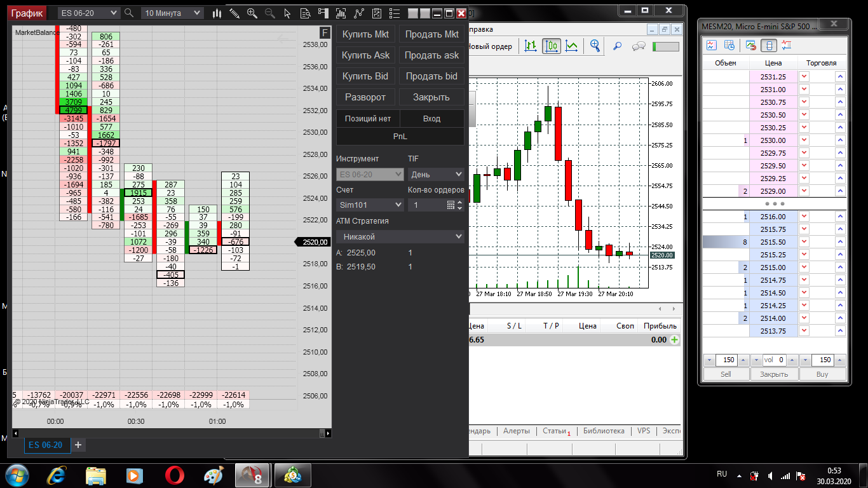Click the horizontal scrollbar below the chart
Image resolution: width=868 pixels, height=488 pixels.
[172, 433]
